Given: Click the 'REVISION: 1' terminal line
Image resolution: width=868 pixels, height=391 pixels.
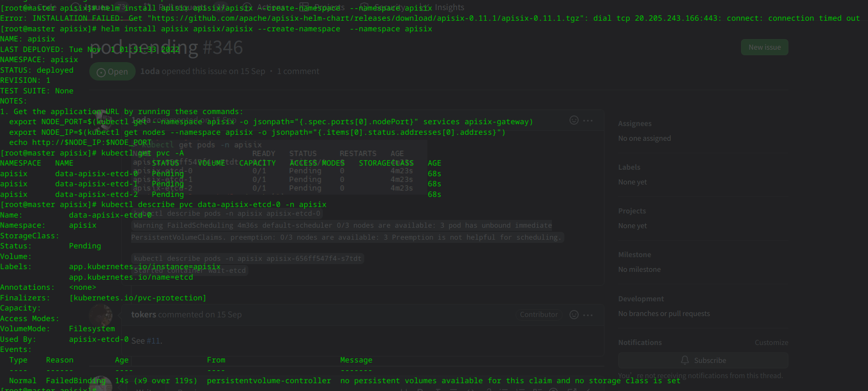Looking at the screenshot, I should 25,80.
